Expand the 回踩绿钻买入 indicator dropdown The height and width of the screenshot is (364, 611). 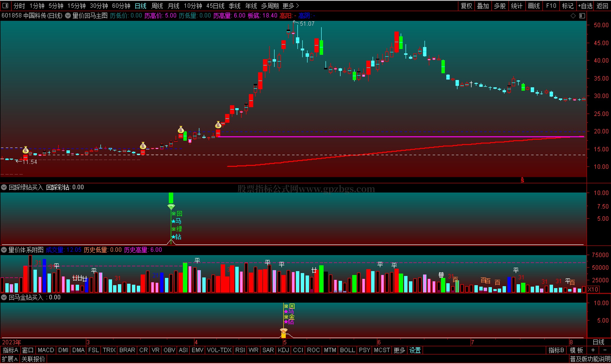pyautogui.click(x=4, y=187)
